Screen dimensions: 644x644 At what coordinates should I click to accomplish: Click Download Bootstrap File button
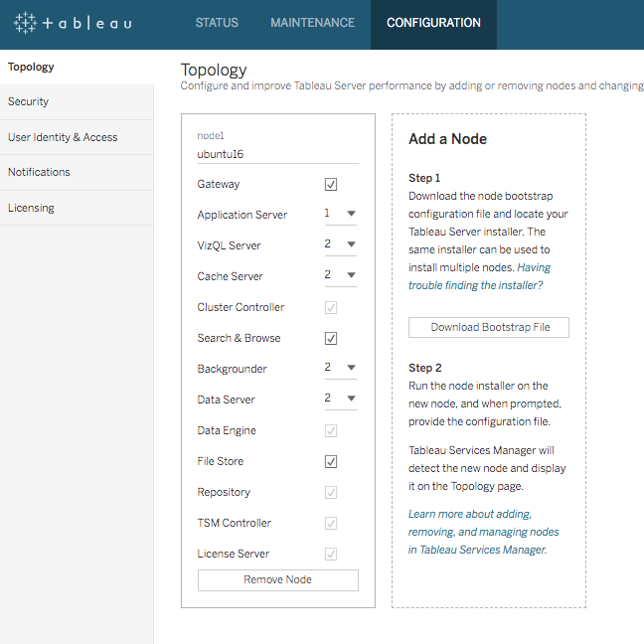point(489,327)
